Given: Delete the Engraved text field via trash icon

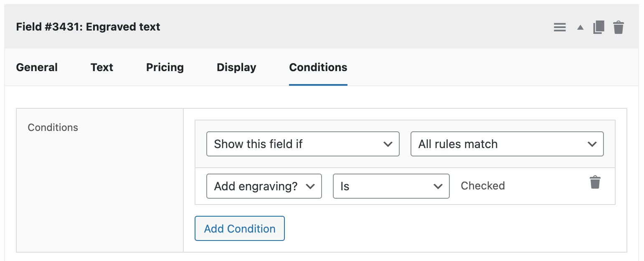Looking at the screenshot, I should click(619, 27).
